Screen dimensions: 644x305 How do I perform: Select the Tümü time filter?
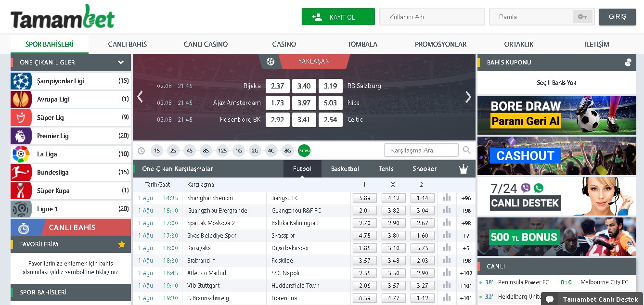pyautogui.click(x=304, y=151)
